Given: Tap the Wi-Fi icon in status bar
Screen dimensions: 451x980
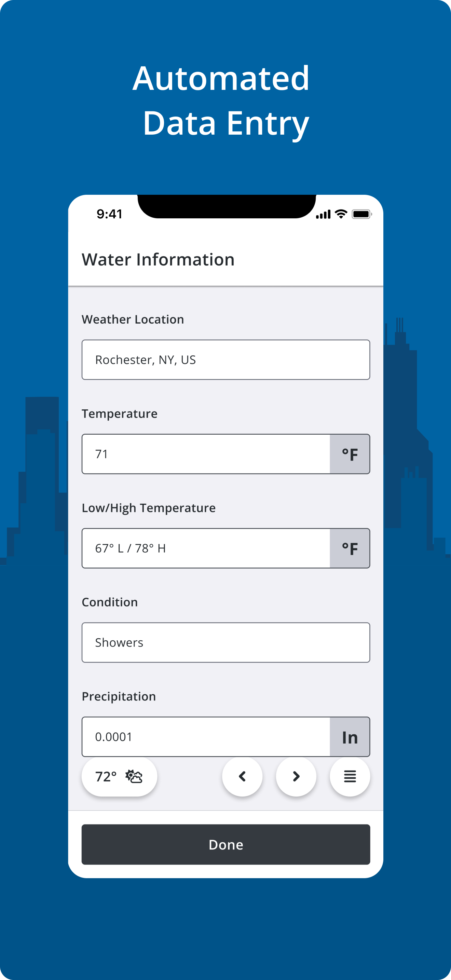Looking at the screenshot, I should (x=341, y=214).
